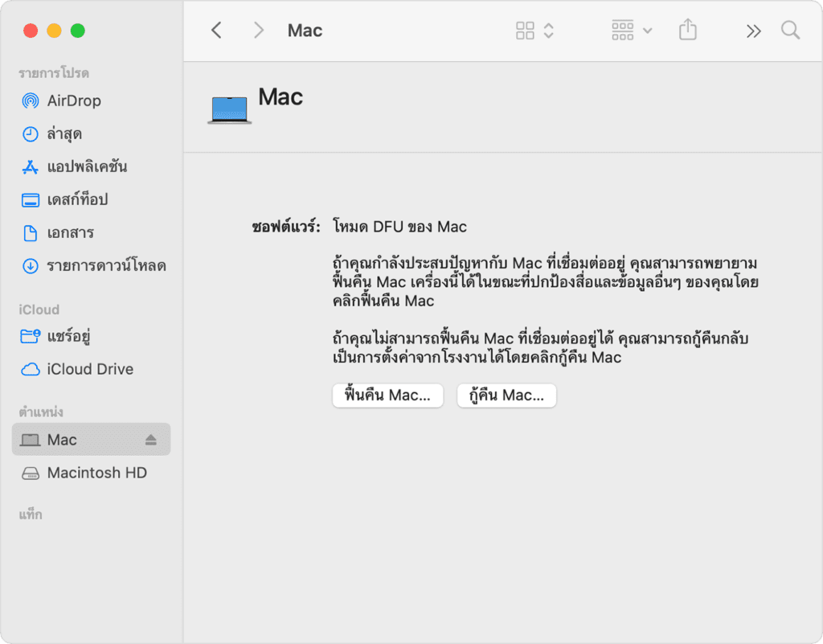Click the Applications icon beside แอปพลิเคชัน
The image size is (823, 644).
point(31,167)
